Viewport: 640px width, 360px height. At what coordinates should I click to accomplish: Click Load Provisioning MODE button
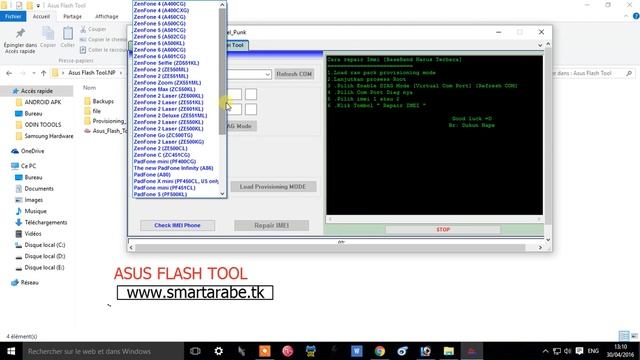tap(273, 187)
